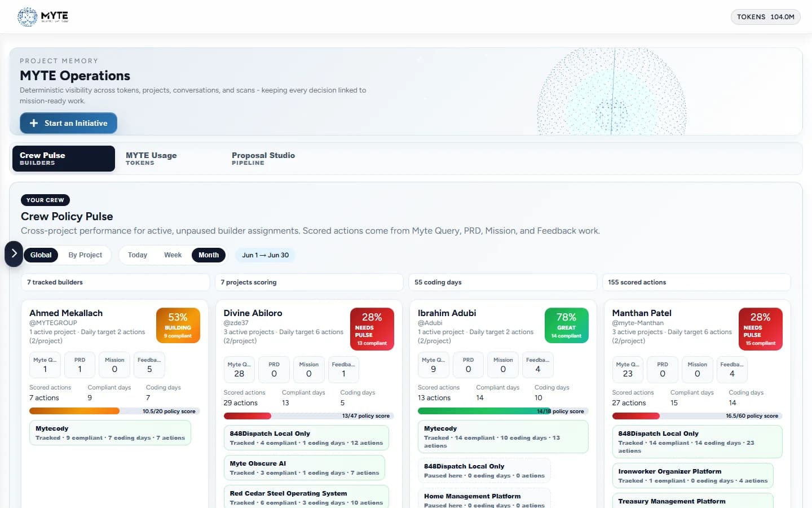Open the Myte Obscure AI project card
The image size is (812, 508).
pyautogui.click(x=304, y=468)
